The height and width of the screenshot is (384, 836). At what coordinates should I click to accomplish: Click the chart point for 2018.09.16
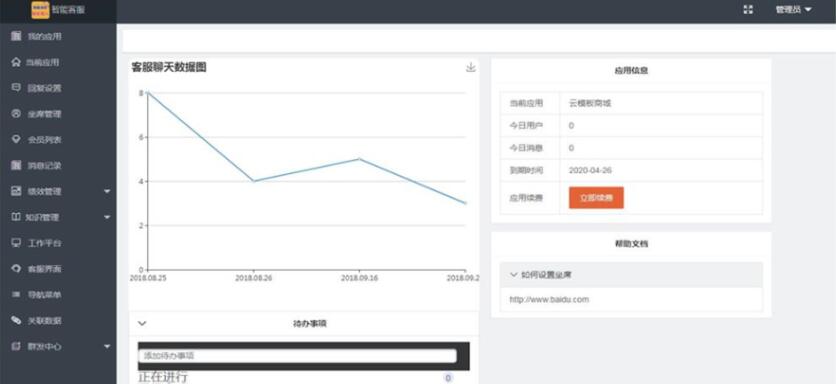tap(359, 159)
